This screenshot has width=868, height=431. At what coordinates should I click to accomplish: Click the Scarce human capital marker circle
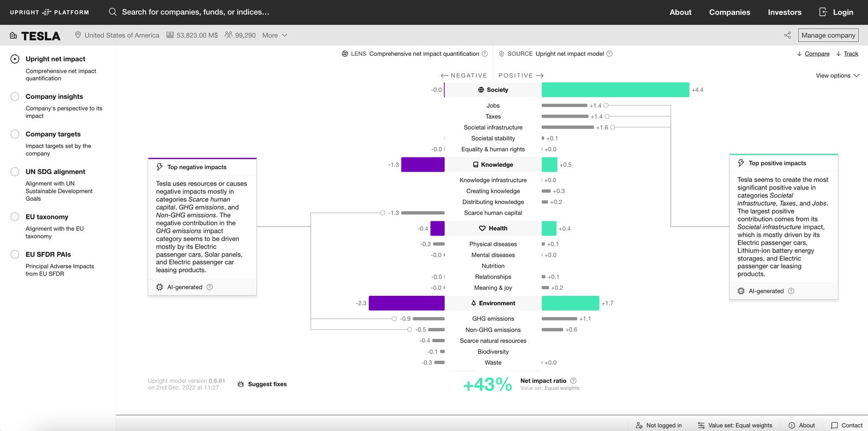click(382, 213)
